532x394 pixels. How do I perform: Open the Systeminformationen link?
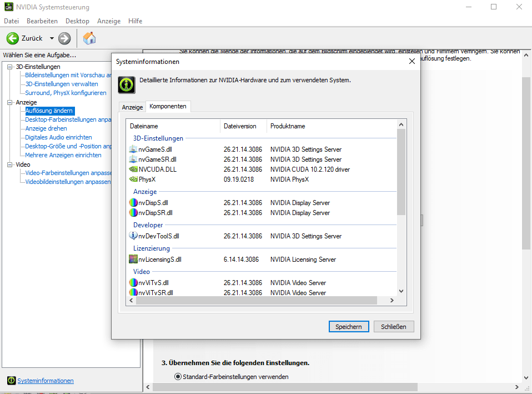tap(46, 381)
